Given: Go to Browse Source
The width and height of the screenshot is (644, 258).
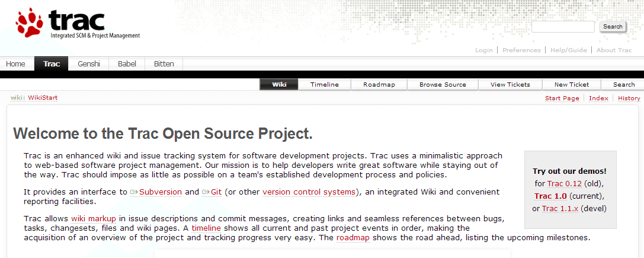Looking at the screenshot, I should point(443,85).
